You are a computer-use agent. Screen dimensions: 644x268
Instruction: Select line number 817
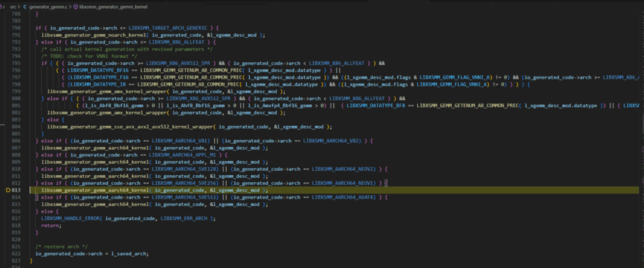point(17,219)
